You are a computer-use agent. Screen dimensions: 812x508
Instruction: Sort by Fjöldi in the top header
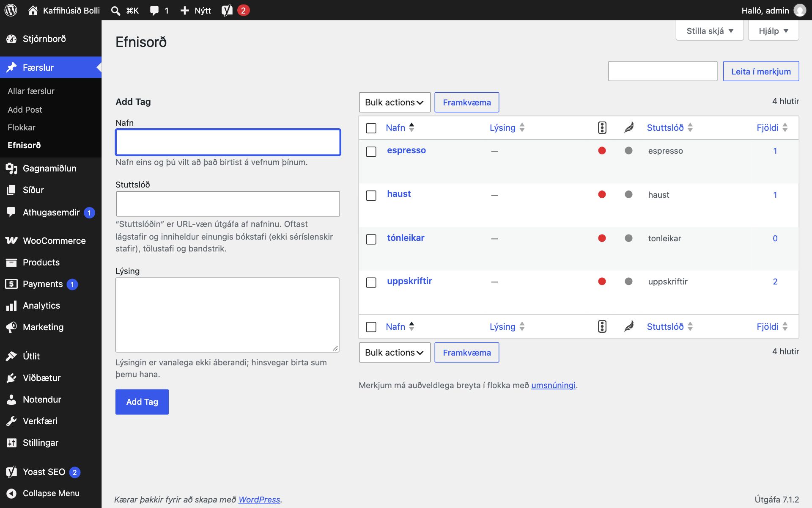(772, 127)
